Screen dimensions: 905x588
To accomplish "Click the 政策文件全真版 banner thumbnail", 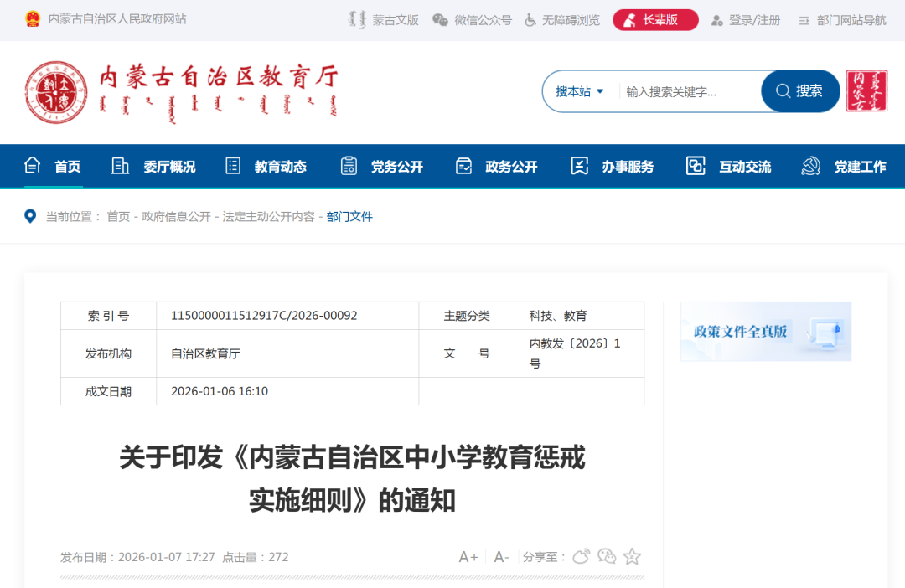I will pyautogui.click(x=764, y=331).
